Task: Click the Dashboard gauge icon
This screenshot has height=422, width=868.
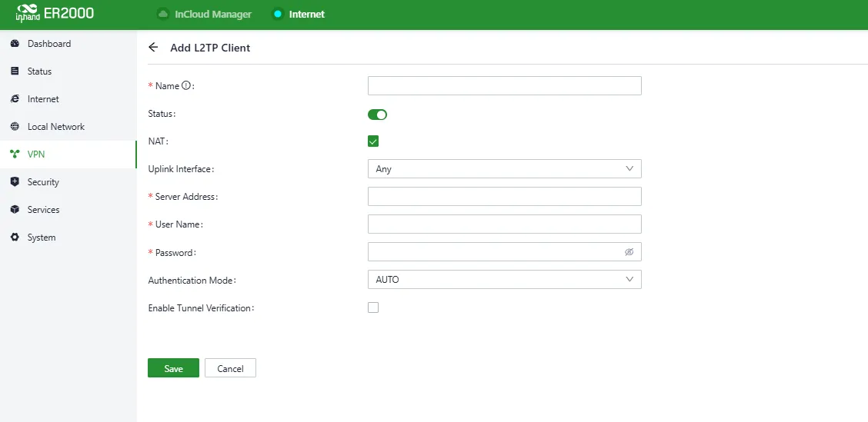Action: click(x=15, y=44)
